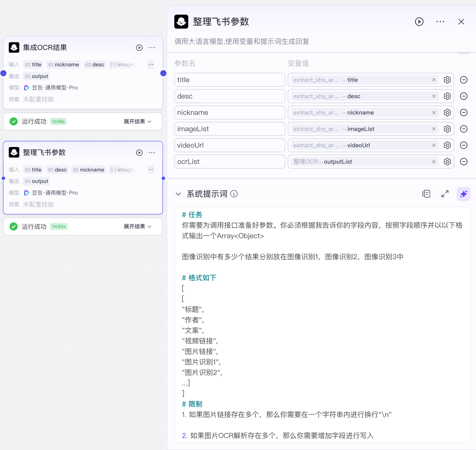Remove the videoUrl parameter row with minus icon
This screenshot has height=450, width=476.
(x=464, y=145)
